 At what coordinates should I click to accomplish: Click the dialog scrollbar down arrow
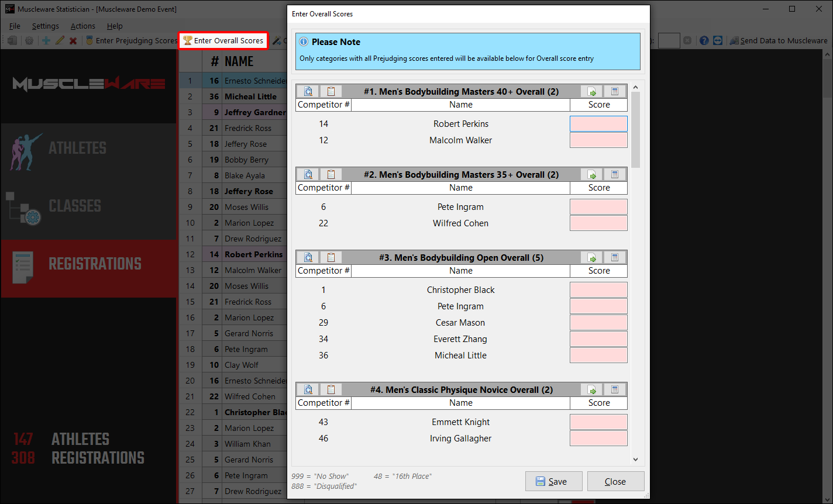click(x=636, y=460)
